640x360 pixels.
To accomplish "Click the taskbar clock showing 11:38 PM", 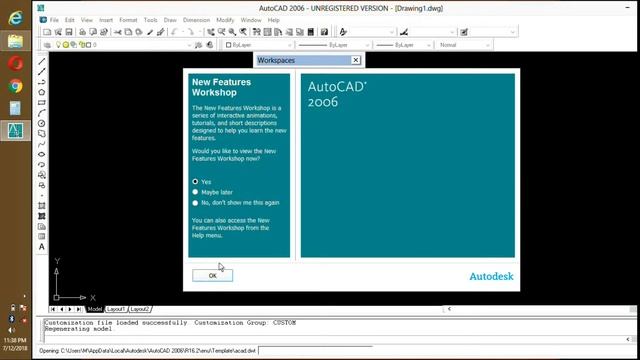I will point(15,340).
